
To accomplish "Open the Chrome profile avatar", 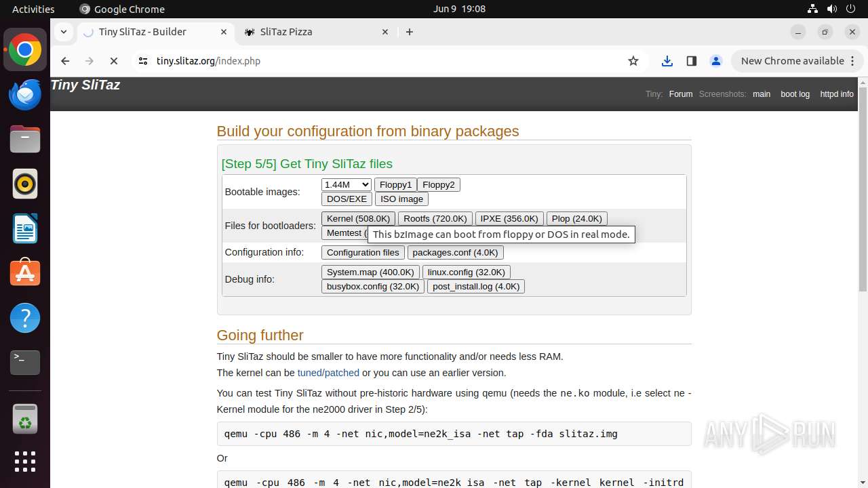I will [716, 61].
